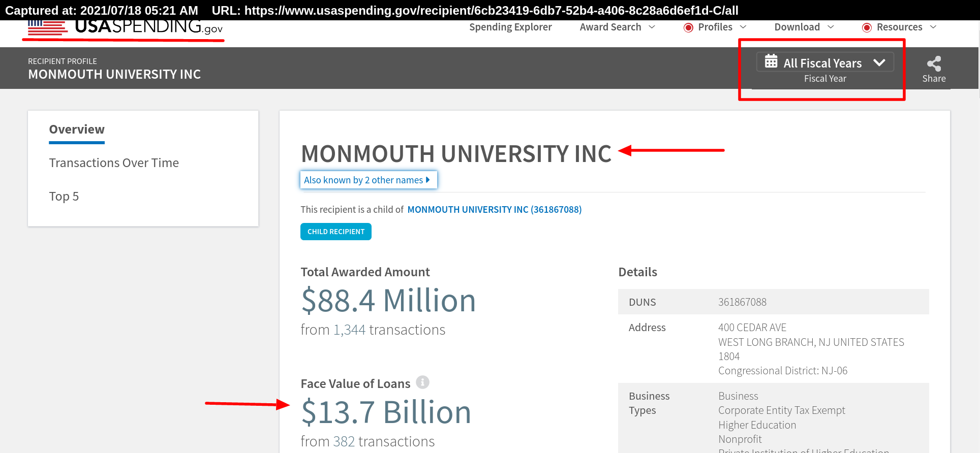The width and height of the screenshot is (980, 453).
Task: Expand 'Also known by 2 other names'
Action: (369, 180)
